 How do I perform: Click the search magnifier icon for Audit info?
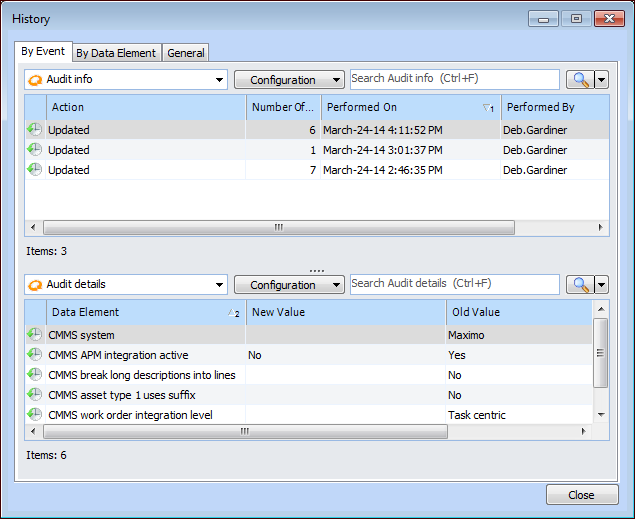point(579,80)
